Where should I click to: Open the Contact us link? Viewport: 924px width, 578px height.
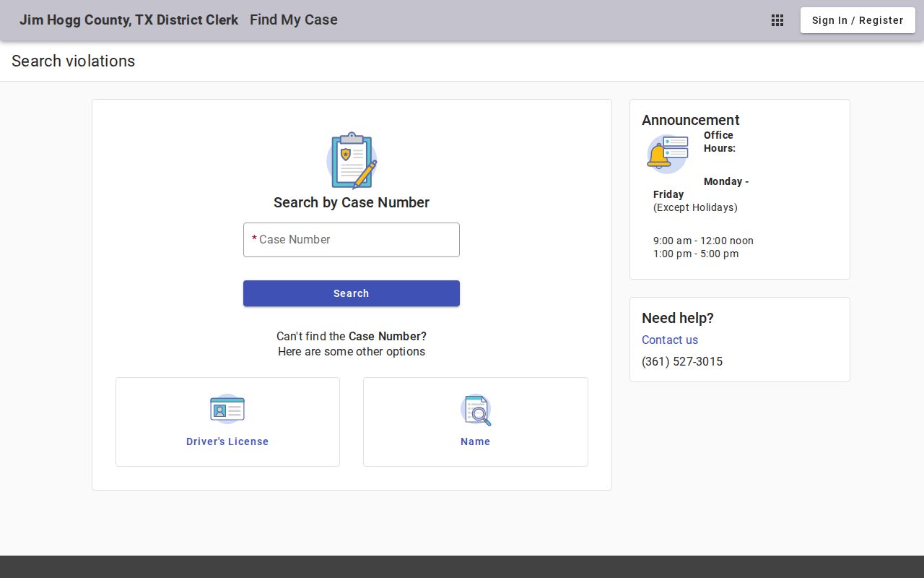click(x=670, y=340)
